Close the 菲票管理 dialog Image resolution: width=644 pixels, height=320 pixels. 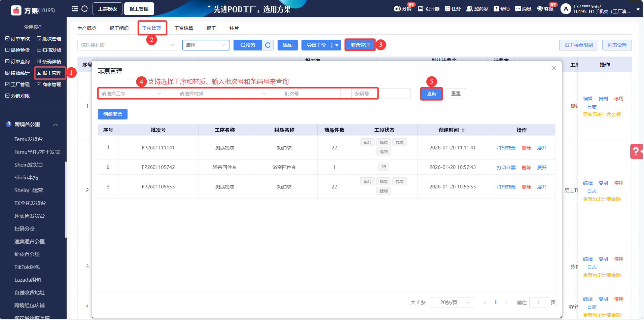coord(553,68)
